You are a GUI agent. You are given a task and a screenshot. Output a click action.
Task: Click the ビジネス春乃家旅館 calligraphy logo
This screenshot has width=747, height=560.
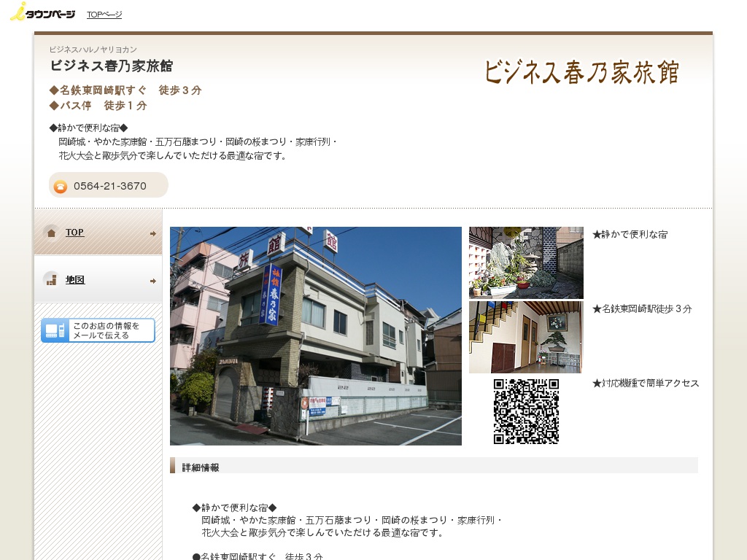click(x=581, y=72)
